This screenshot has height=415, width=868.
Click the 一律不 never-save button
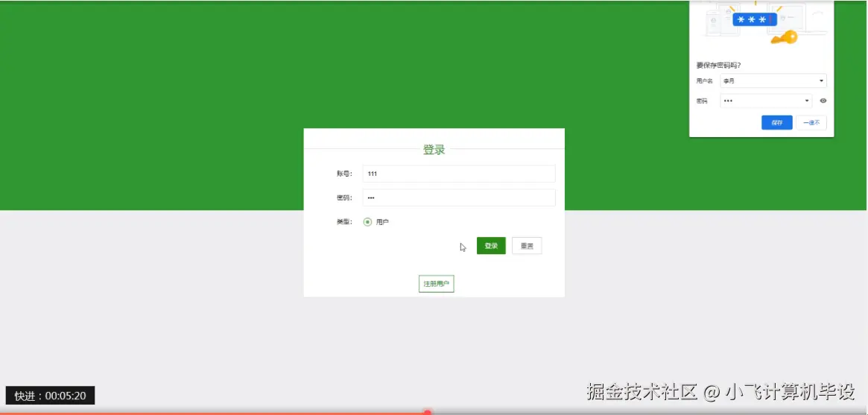[x=811, y=123]
